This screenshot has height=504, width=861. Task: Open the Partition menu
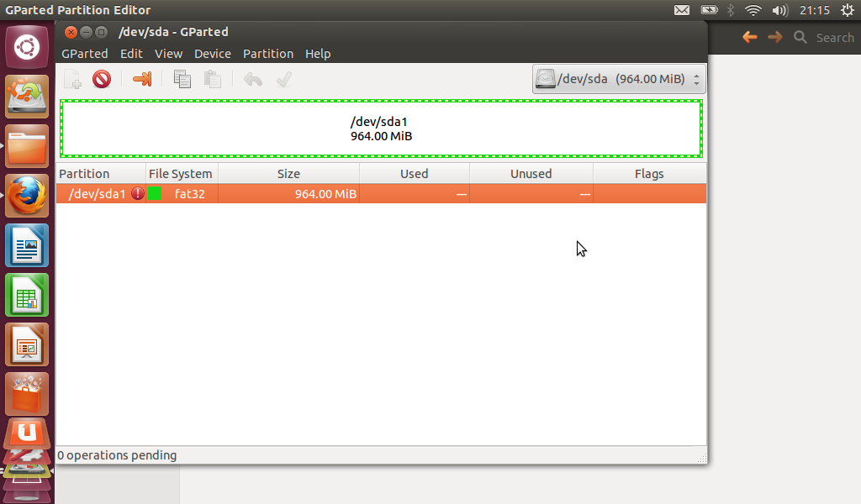tap(268, 54)
